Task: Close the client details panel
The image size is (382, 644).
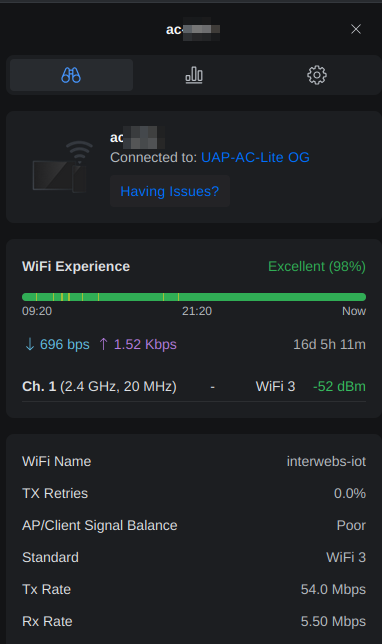Action: 356,29
